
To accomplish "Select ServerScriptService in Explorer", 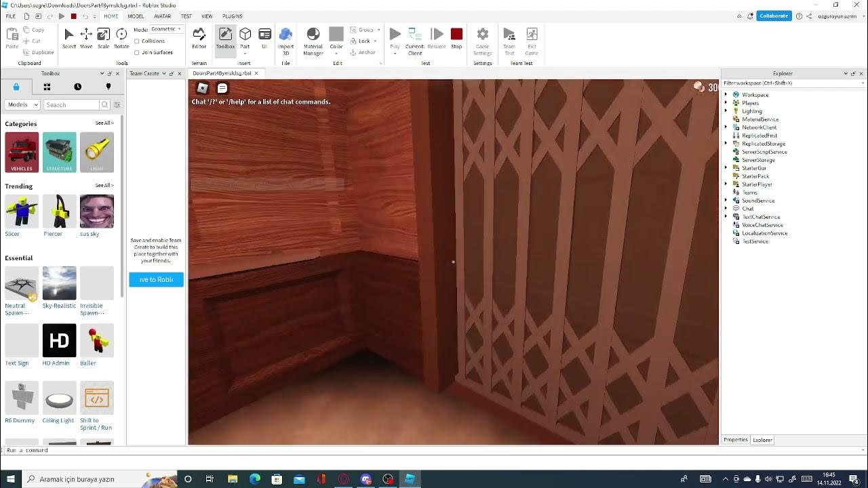I will point(764,152).
